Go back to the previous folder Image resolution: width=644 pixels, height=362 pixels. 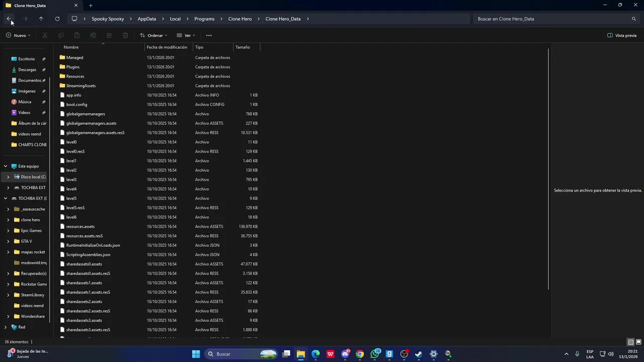click(9, 19)
